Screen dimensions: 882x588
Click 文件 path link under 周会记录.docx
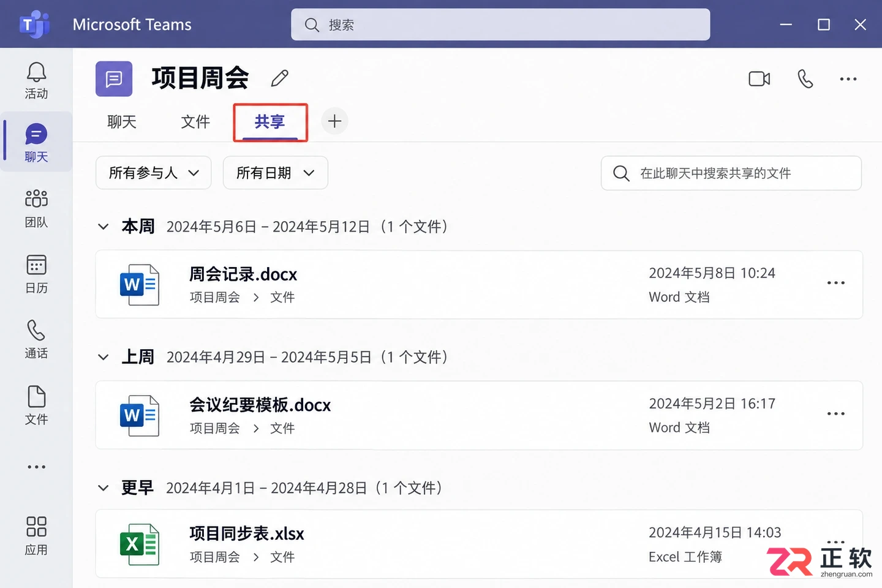[x=282, y=297]
